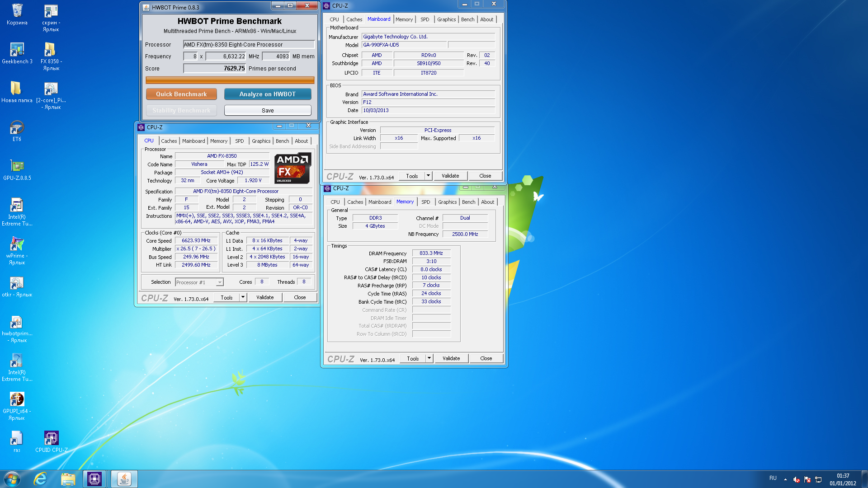Open the Windows Start menu orb
Screen dimensions: 868x488
click(12, 479)
